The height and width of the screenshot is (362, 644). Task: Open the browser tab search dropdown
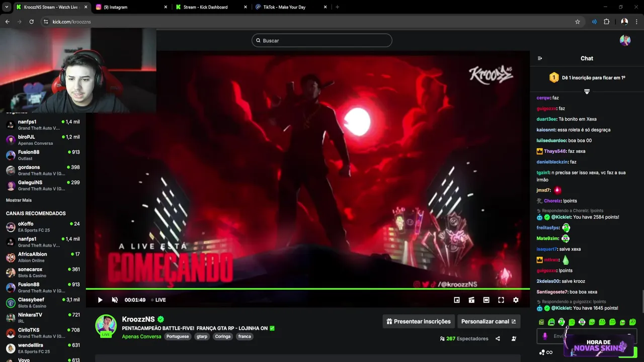click(6, 7)
